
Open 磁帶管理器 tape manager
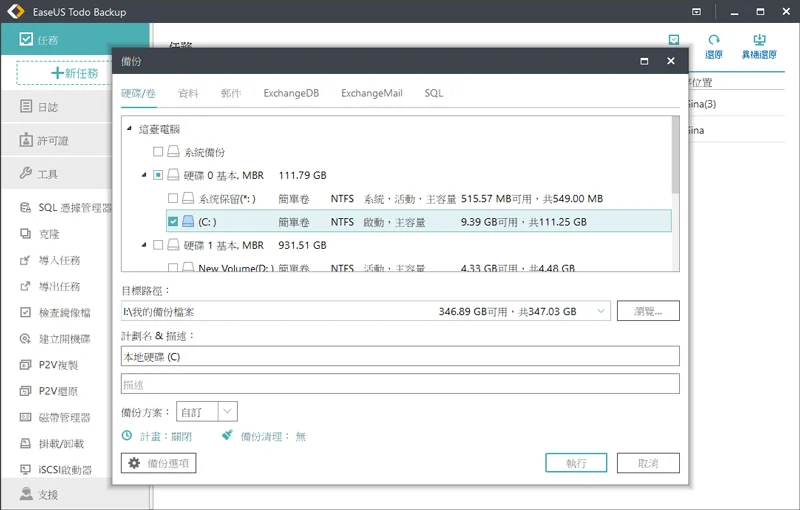click(x=55, y=417)
